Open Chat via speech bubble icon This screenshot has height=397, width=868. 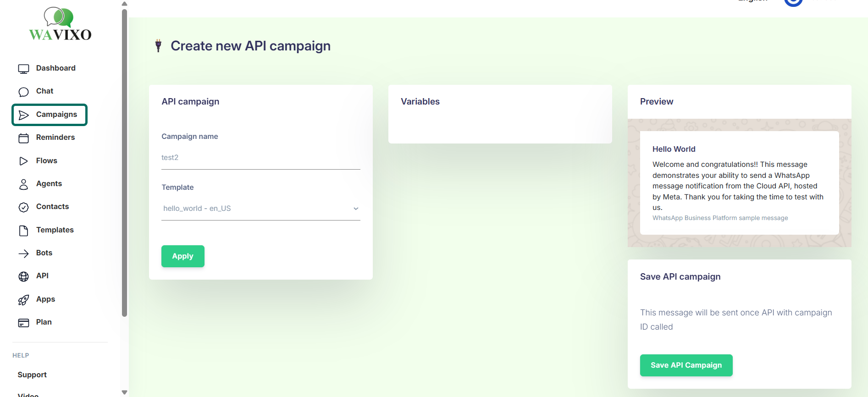[23, 92]
